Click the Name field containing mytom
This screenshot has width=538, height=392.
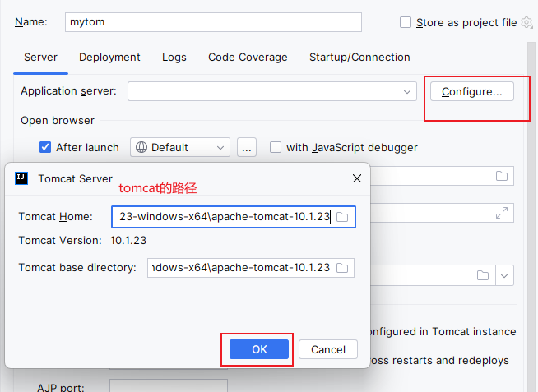[x=213, y=22]
